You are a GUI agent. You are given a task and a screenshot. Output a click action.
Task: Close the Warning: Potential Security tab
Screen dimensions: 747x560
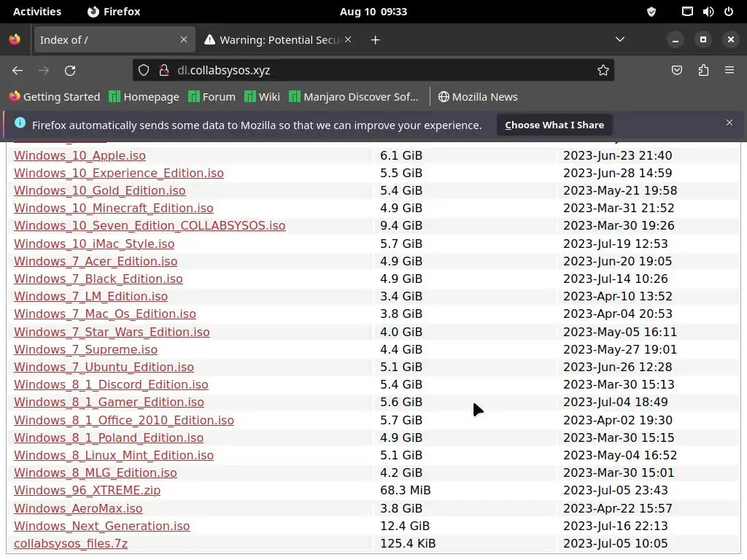(348, 39)
